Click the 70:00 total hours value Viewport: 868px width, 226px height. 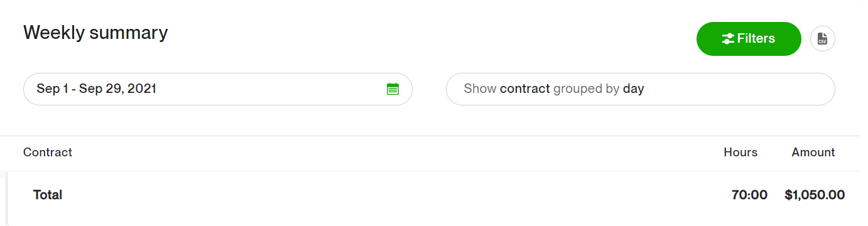click(x=749, y=195)
